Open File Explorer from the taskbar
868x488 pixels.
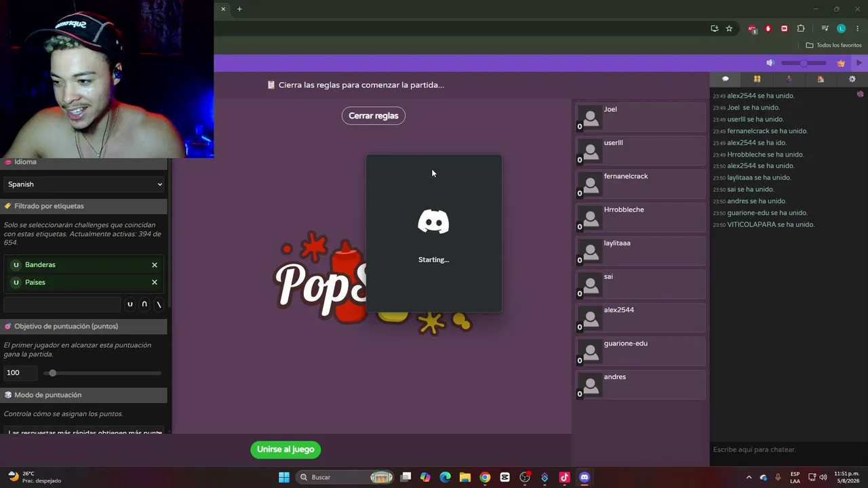click(465, 477)
